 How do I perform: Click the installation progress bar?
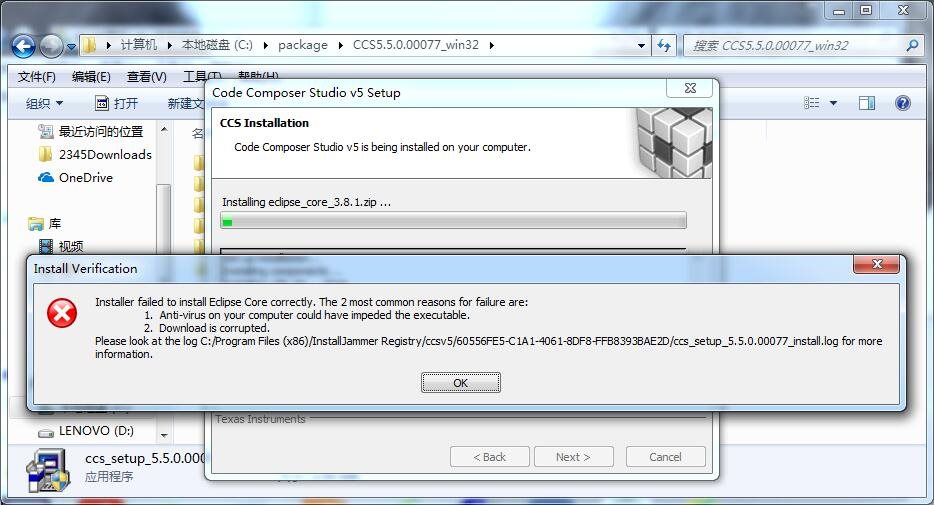click(453, 221)
